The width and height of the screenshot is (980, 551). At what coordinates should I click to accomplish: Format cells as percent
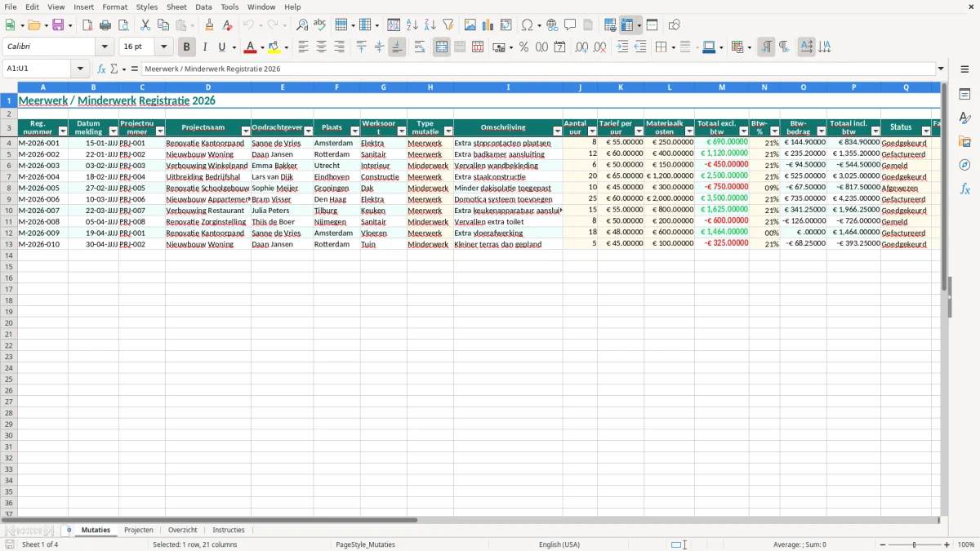point(523,47)
